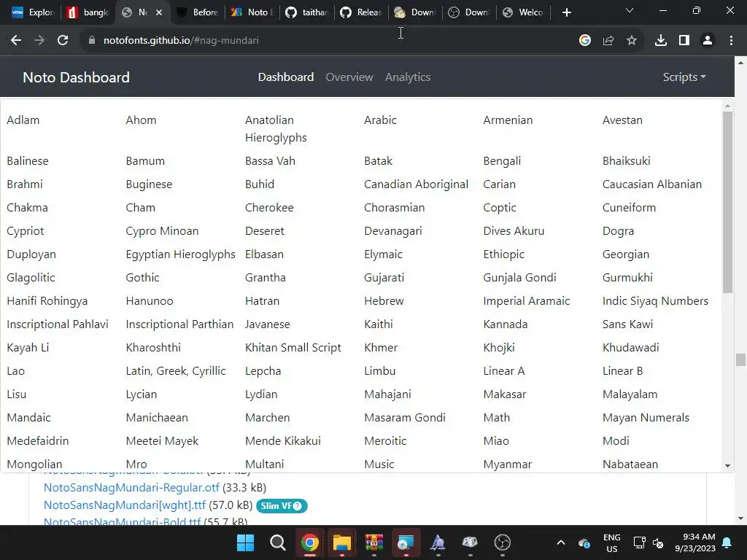The height and width of the screenshot is (560, 747).
Task: Select Mayan Numerals script
Action: (x=646, y=418)
